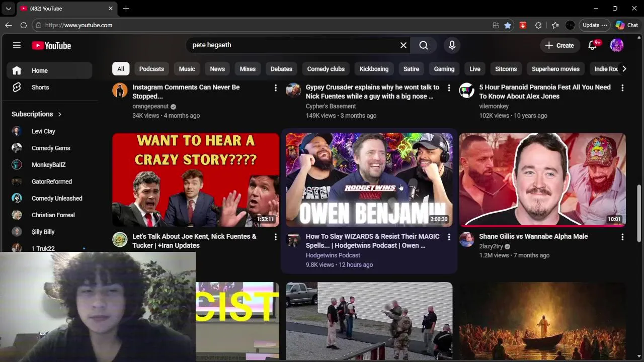Open the 2lazy2try channel avatar

pos(466,239)
